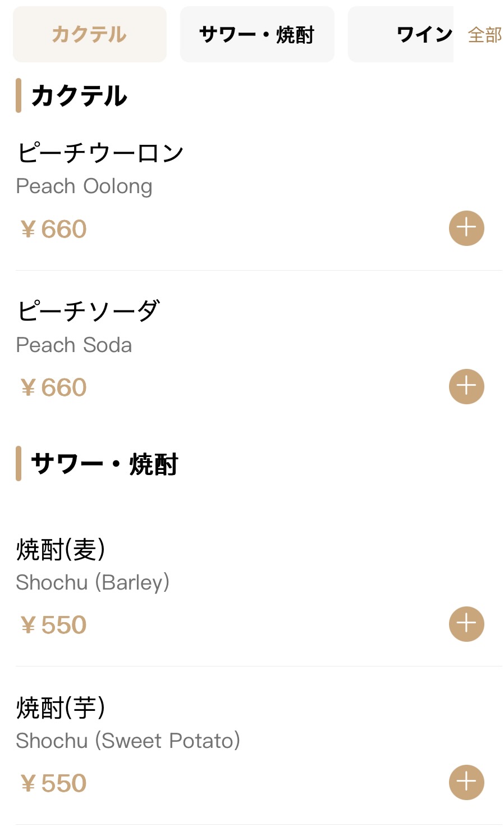
Task: Add Shochu (Sweet Potato) with plus icon
Action: [466, 782]
